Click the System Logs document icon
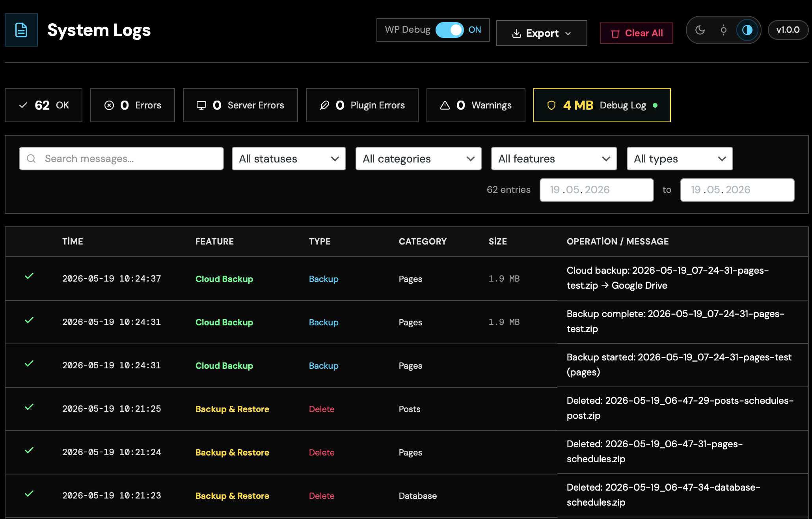The width and height of the screenshot is (812, 519). [x=21, y=30]
